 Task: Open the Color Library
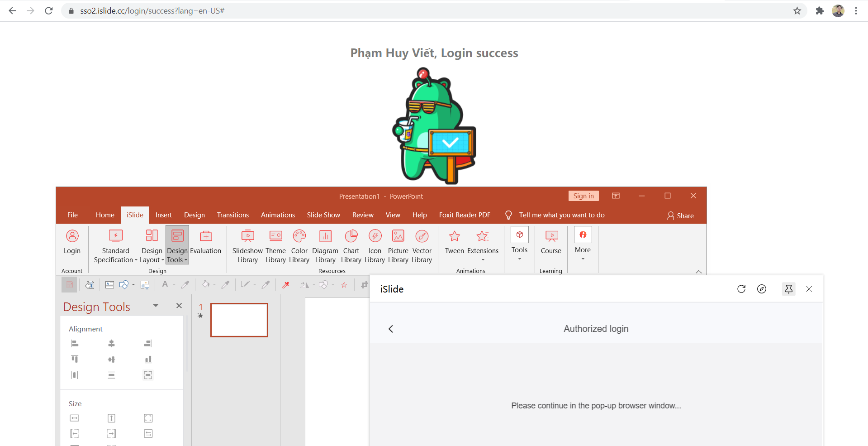tap(299, 246)
